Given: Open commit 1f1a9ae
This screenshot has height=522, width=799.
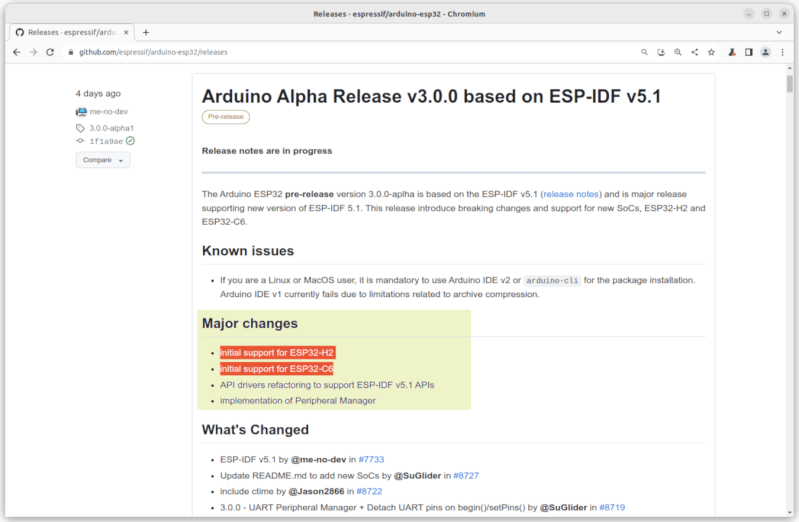Looking at the screenshot, I should tap(106, 141).
